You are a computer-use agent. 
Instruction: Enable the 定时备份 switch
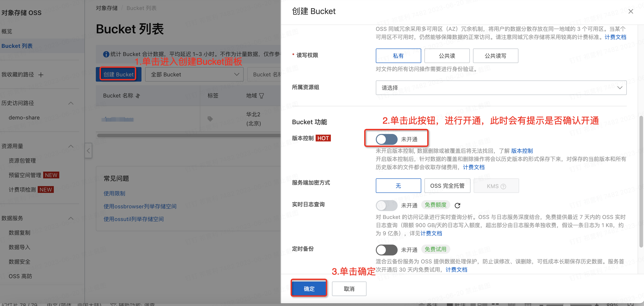pyautogui.click(x=386, y=250)
